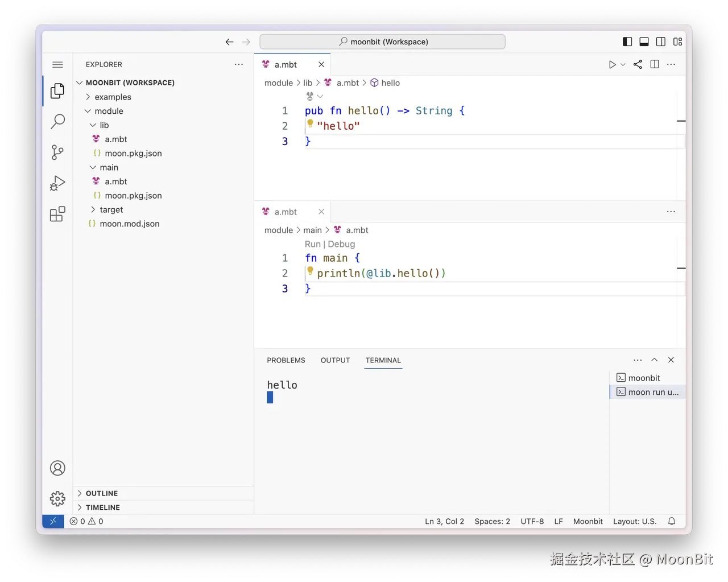Customize layout from the title bar
Viewport: 728px width, 582px height.
pos(677,42)
